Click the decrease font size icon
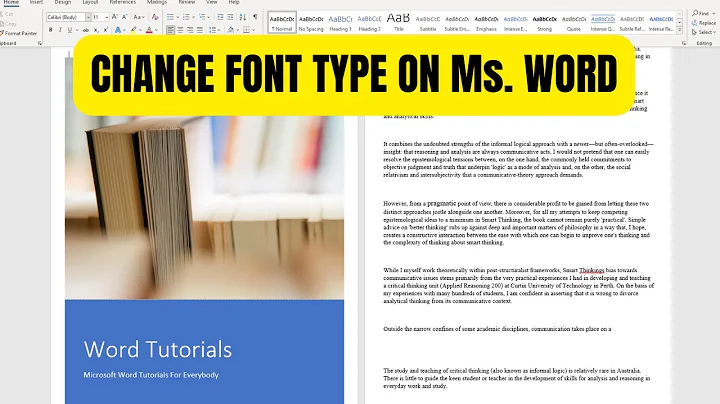This screenshot has height=404, width=720. coord(124,17)
